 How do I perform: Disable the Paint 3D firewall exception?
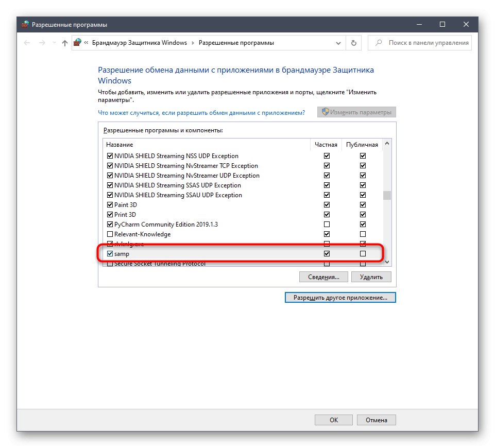click(110, 204)
